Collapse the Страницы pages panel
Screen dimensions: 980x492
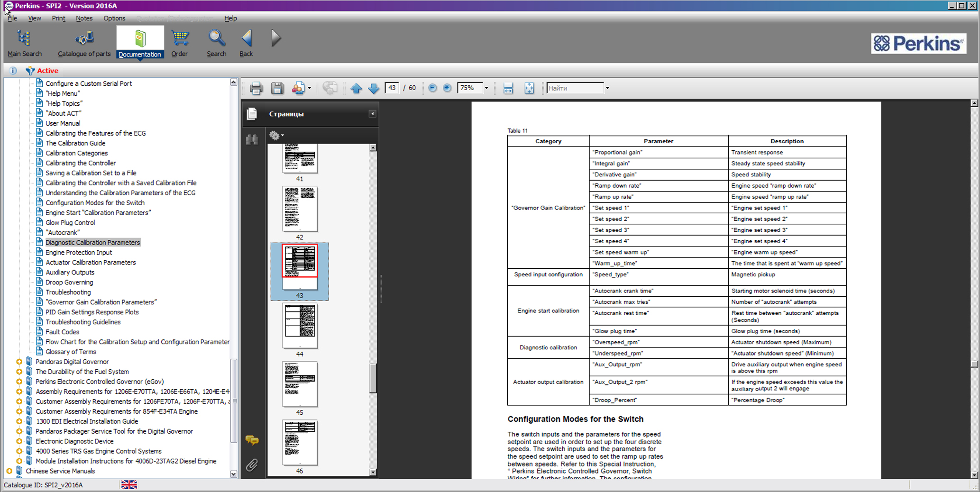[372, 114]
